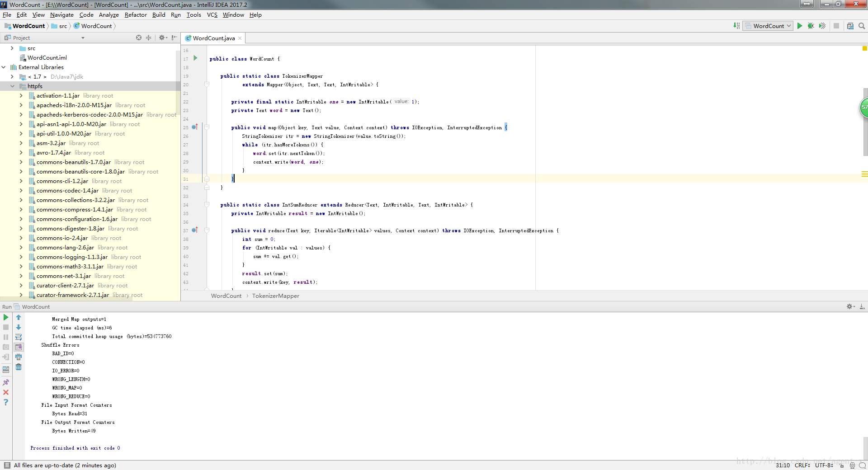Open the Build menu
Image resolution: width=868 pixels, height=470 pixels.
coord(159,14)
